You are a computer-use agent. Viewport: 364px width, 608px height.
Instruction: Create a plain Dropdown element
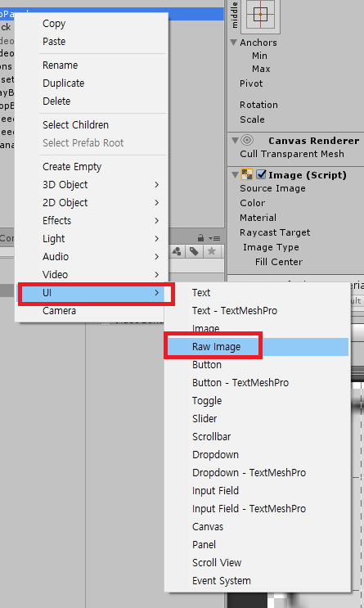215,455
